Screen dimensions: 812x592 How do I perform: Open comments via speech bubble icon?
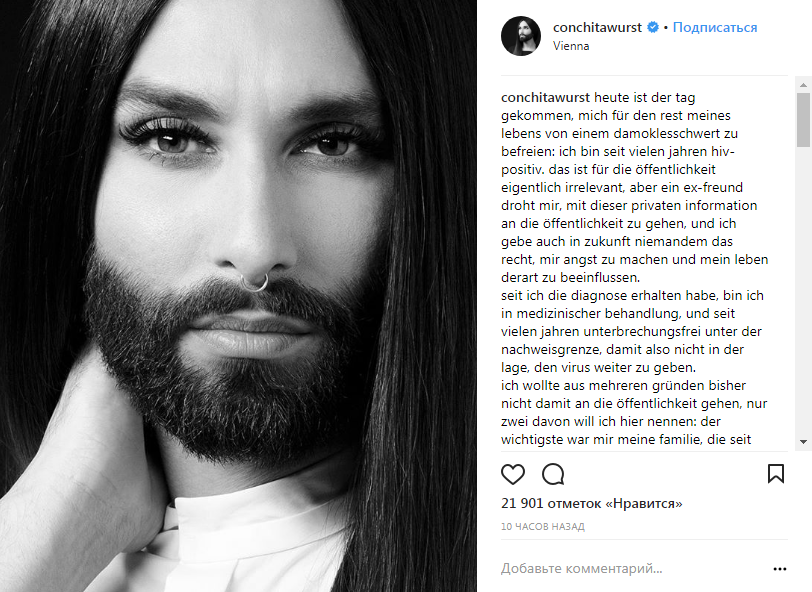pos(553,474)
